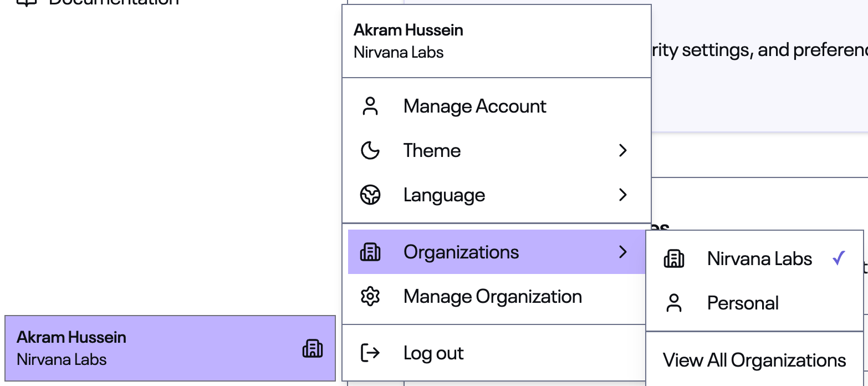Click the person icon beside Personal

(673, 303)
